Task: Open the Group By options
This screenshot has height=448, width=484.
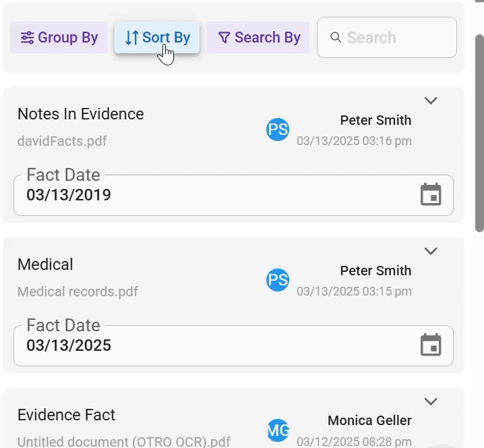Action: click(x=59, y=37)
